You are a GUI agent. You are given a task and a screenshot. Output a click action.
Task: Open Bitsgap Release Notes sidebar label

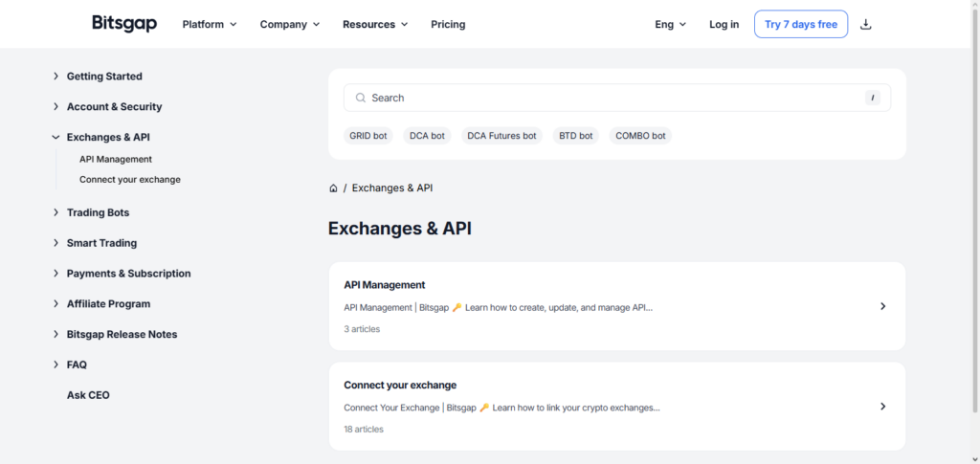tap(122, 334)
